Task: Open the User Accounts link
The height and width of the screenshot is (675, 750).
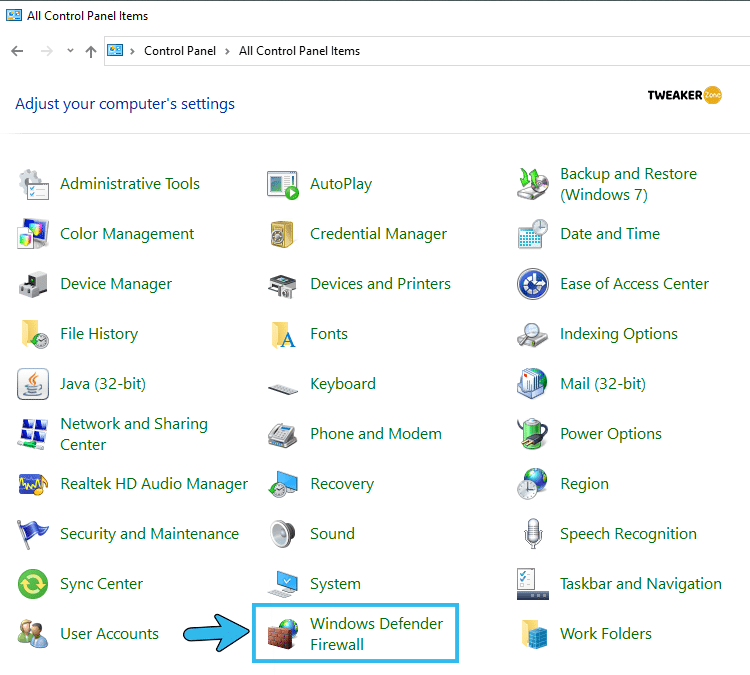Action: pos(109,634)
